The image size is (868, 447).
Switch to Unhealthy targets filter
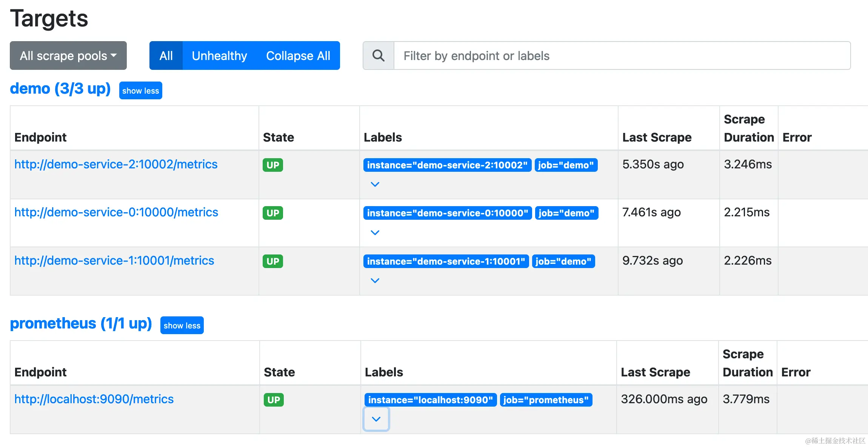[x=219, y=55]
